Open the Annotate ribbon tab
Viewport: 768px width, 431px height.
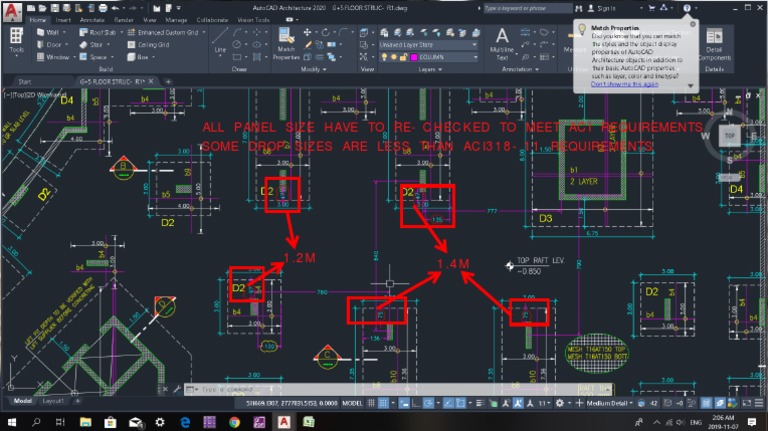pos(92,19)
